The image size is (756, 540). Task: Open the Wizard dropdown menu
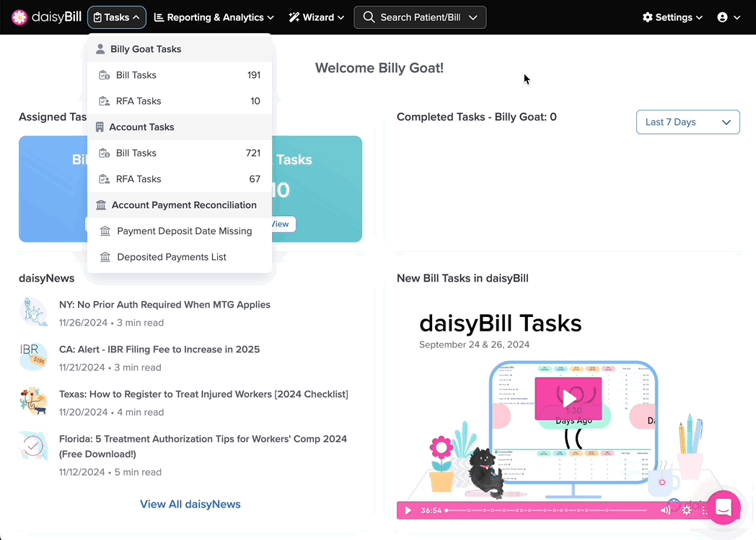coord(316,17)
